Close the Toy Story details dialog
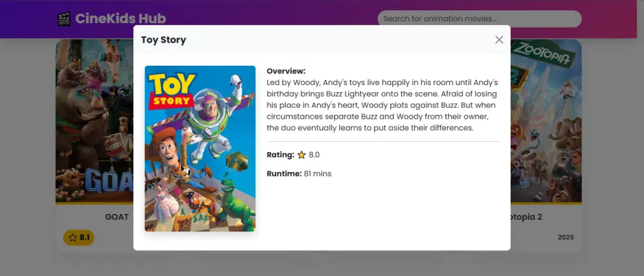The image size is (644, 276). [498, 39]
